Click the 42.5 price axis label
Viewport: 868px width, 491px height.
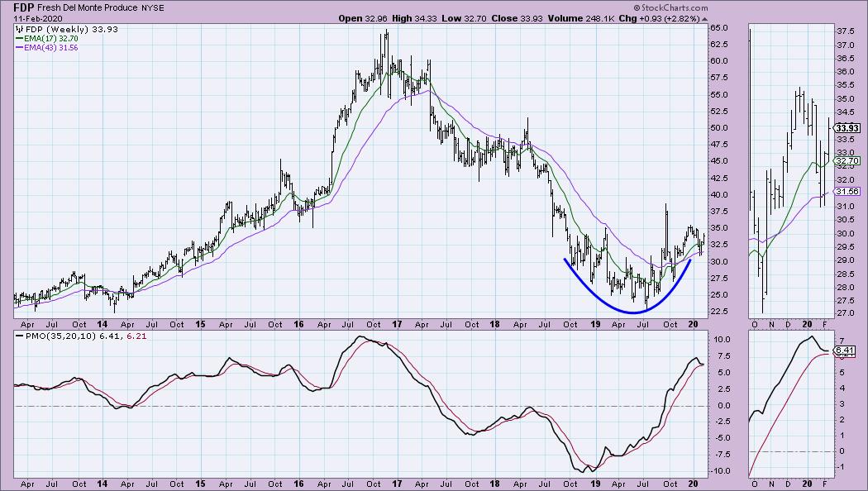coord(718,179)
